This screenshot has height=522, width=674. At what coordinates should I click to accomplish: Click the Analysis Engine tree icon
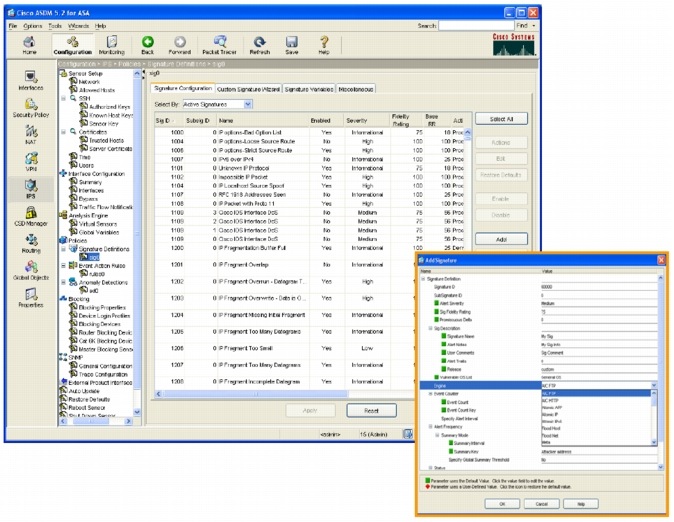(63, 215)
